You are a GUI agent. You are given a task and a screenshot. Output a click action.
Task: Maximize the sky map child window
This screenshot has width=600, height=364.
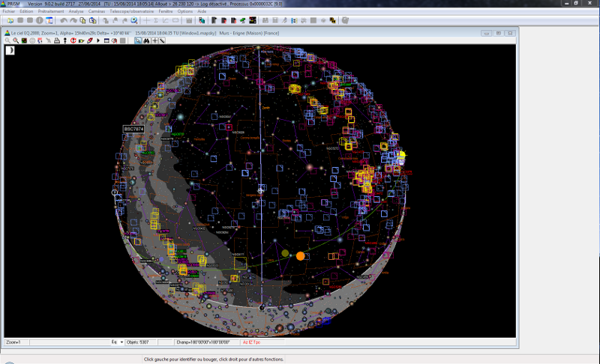[x=499, y=33]
